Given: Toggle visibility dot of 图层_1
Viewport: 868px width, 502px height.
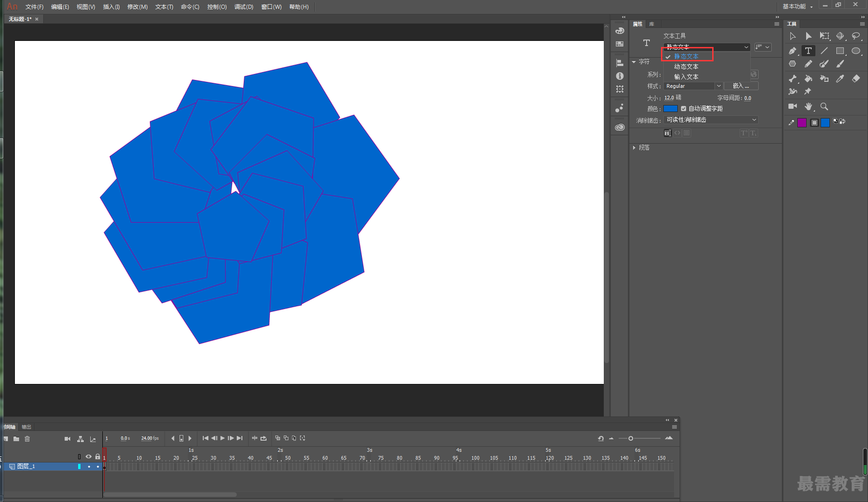Looking at the screenshot, I should click(x=89, y=467).
